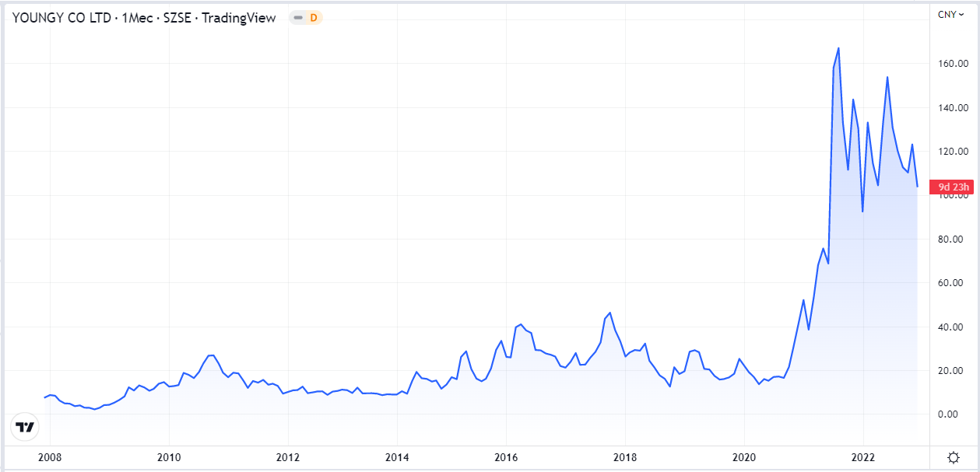Open chart settings via the gear icon
This screenshot has height=472, width=980.
[954, 457]
